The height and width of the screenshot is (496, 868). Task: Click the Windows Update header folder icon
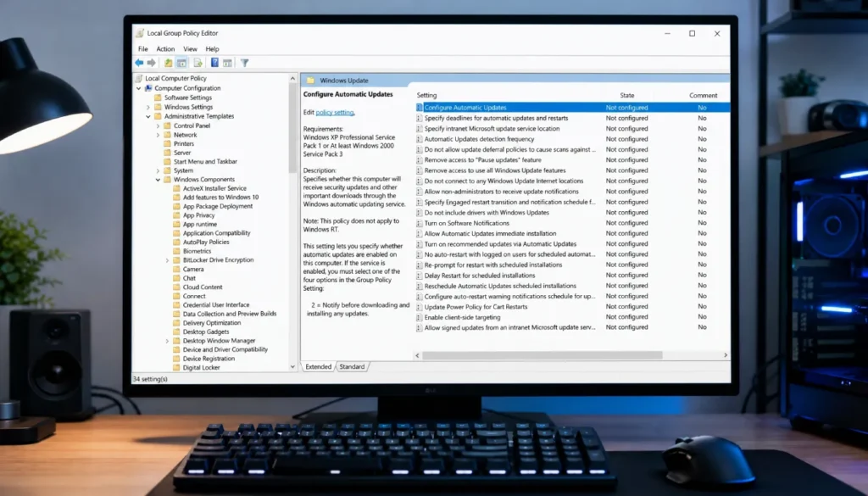click(310, 81)
